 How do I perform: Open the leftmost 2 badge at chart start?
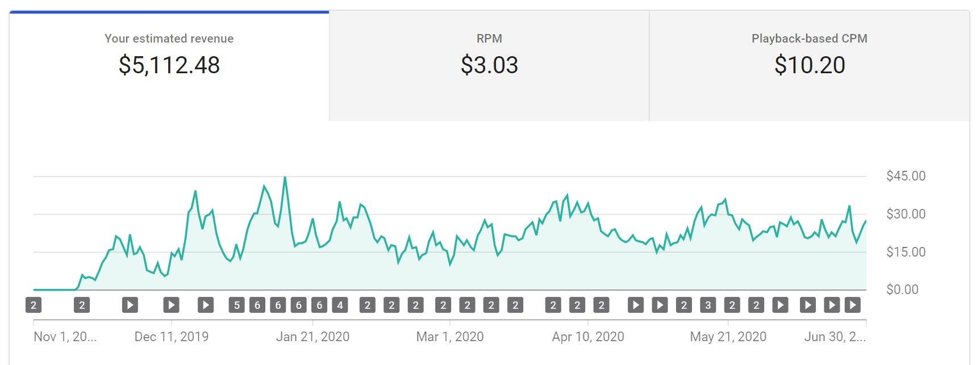(x=34, y=305)
